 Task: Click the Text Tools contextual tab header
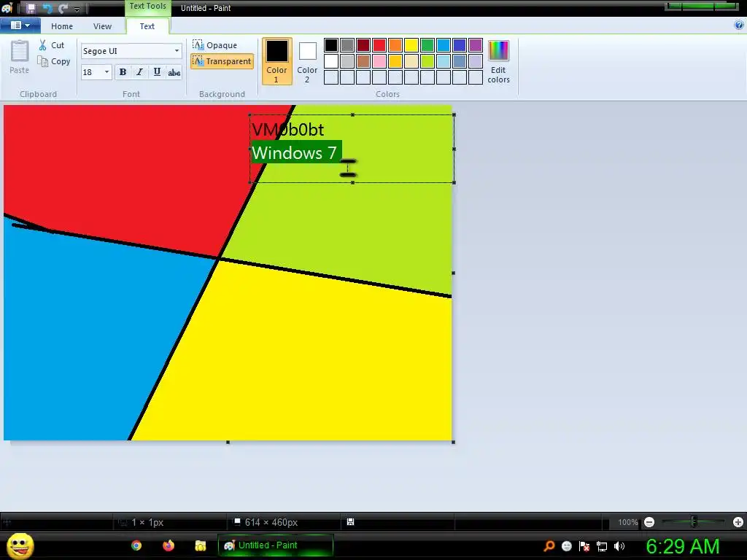pos(147,6)
